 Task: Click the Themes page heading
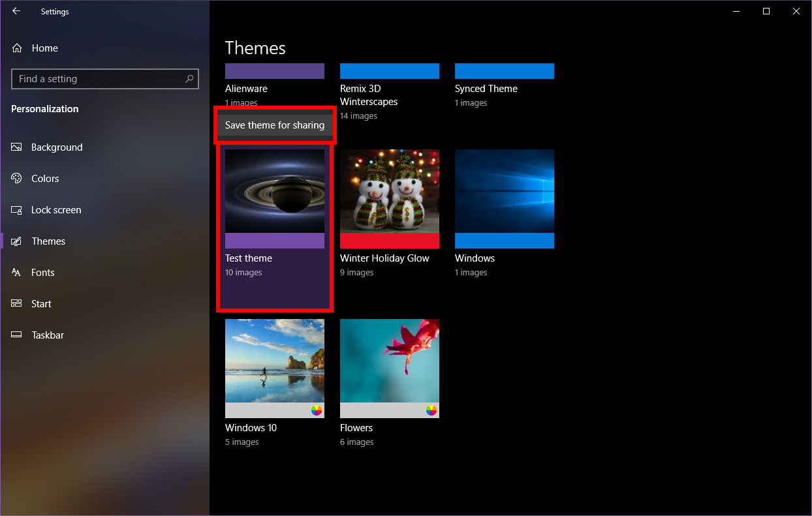(x=255, y=48)
